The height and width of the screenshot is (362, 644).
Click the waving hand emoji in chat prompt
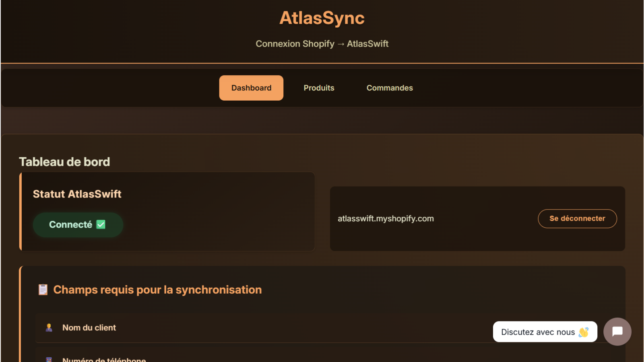(584, 332)
